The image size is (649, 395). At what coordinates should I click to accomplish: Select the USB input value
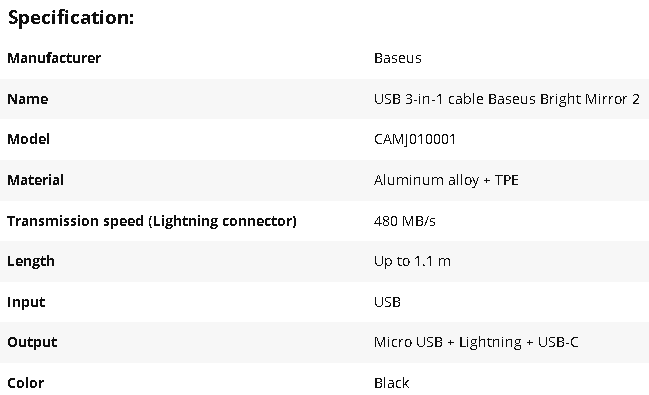pos(387,302)
